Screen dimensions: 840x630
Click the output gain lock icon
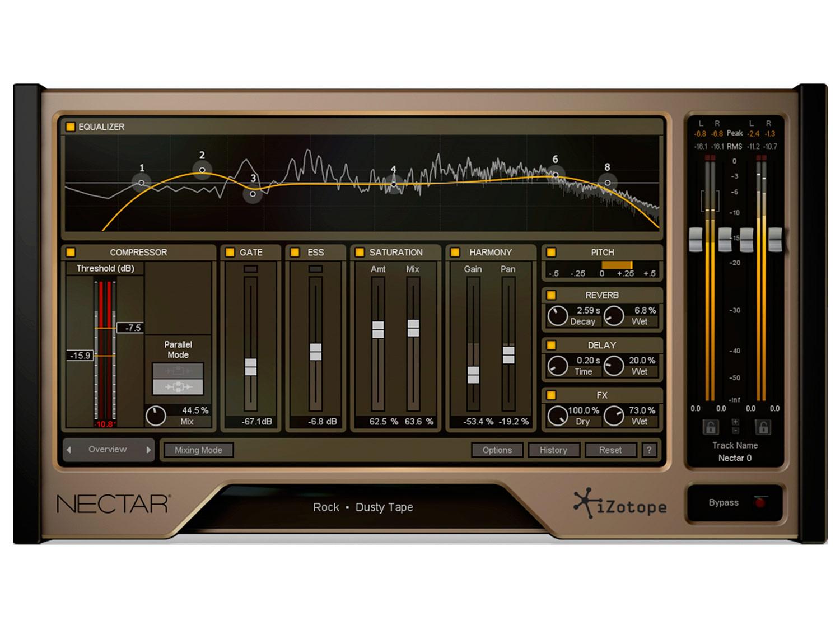pos(763,428)
